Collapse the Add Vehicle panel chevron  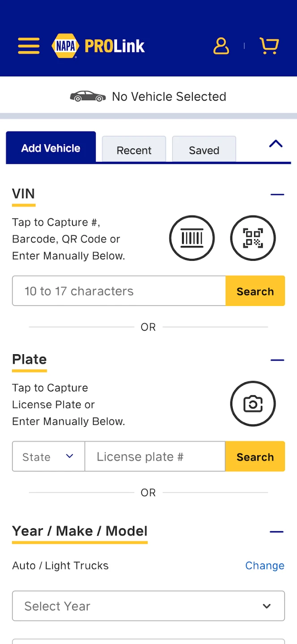(x=276, y=144)
